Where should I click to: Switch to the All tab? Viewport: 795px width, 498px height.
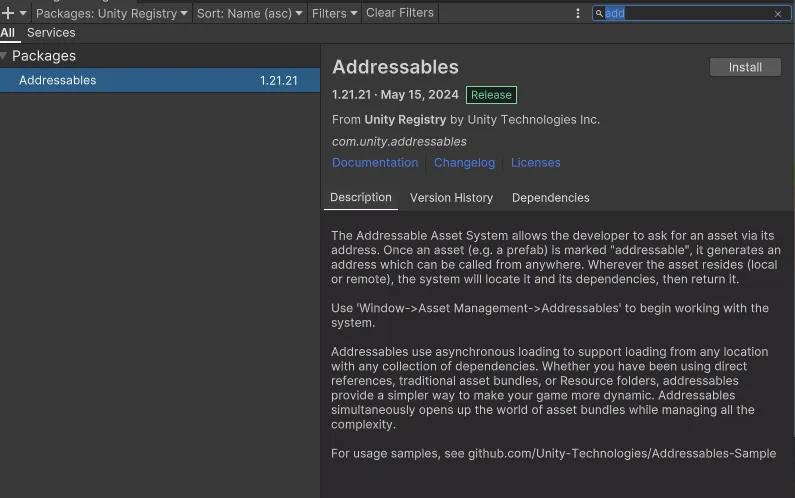8,33
